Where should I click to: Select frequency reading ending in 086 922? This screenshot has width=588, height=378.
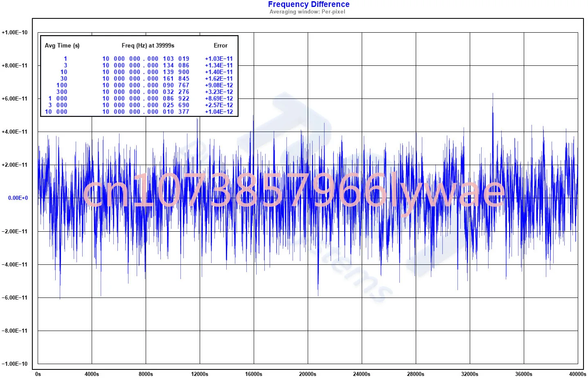pyautogui.click(x=146, y=98)
